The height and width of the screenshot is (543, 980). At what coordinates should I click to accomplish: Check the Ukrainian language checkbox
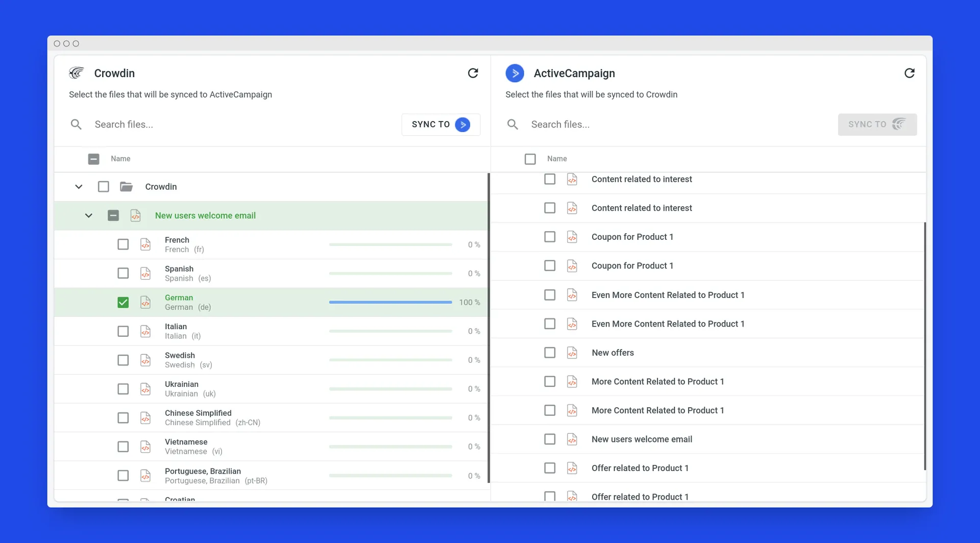tap(123, 389)
